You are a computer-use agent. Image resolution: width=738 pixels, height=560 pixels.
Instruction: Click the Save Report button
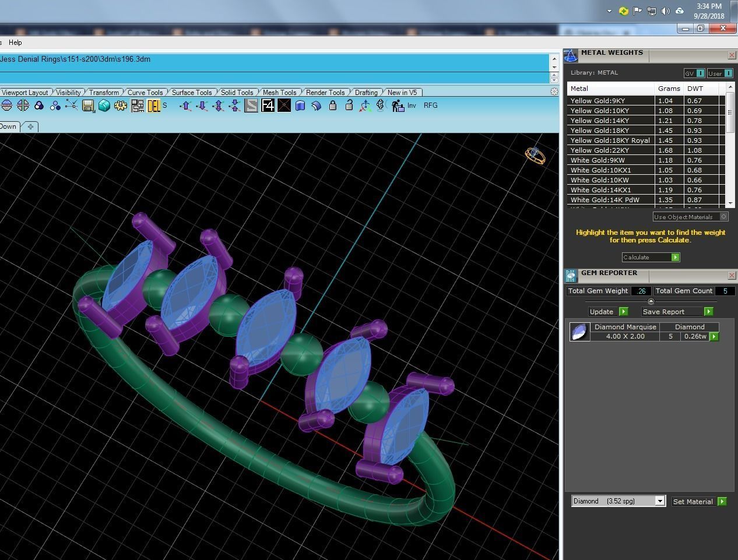click(x=677, y=311)
